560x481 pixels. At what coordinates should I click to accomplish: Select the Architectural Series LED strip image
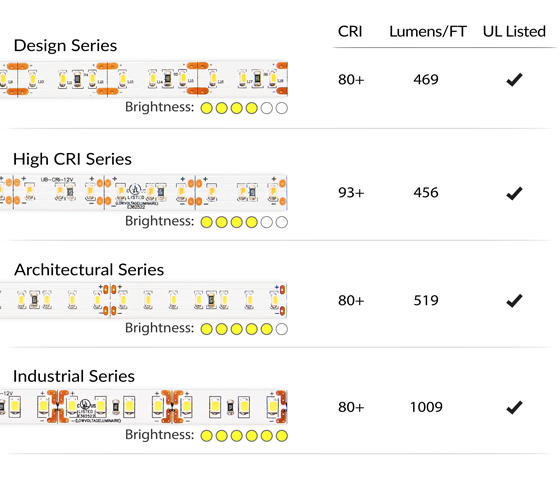click(x=144, y=300)
